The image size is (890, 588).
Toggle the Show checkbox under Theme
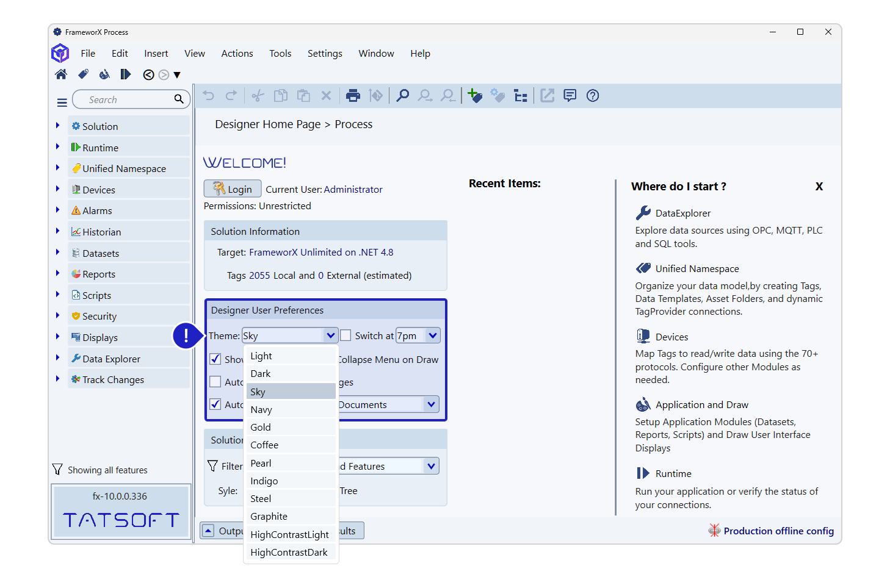[215, 359]
